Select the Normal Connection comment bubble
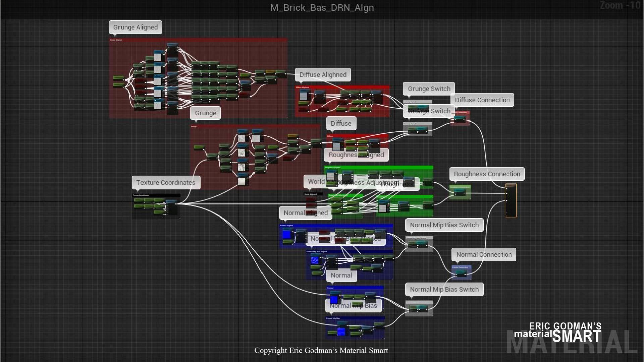This screenshot has height=362, width=644. click(x=484, y=254)
